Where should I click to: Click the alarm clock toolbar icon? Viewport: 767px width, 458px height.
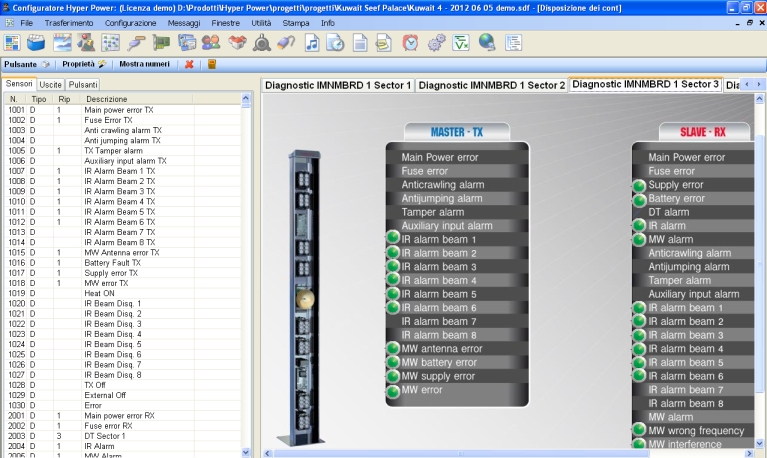(x=410, y=43)
